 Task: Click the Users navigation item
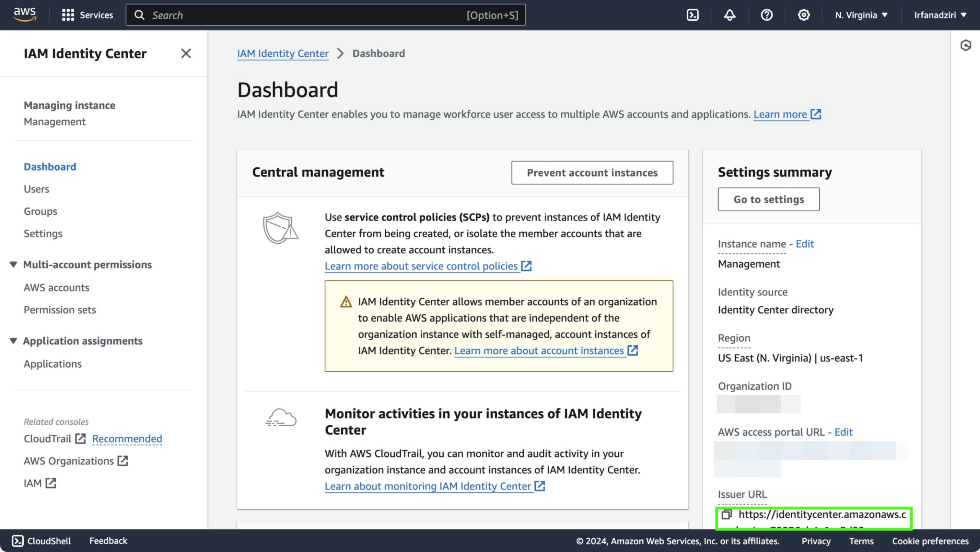[36, 188]
